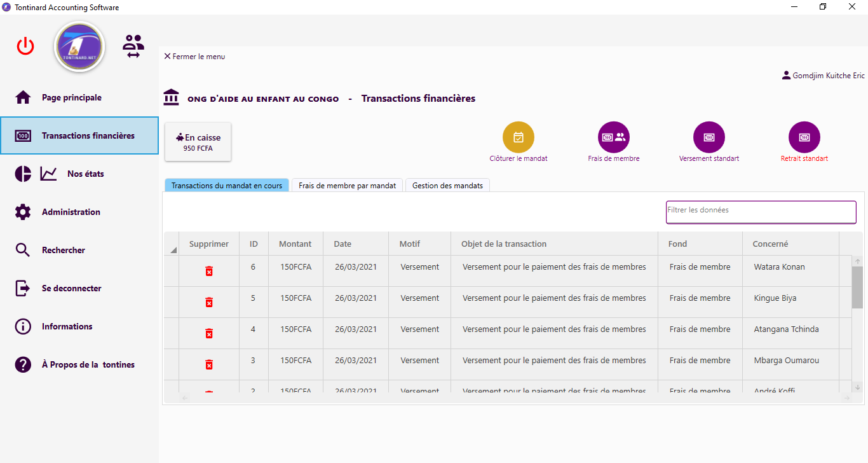Click the table select-all corner triangle
The width and height of the screenshot is (868, 463).
[x=173, y=250]
